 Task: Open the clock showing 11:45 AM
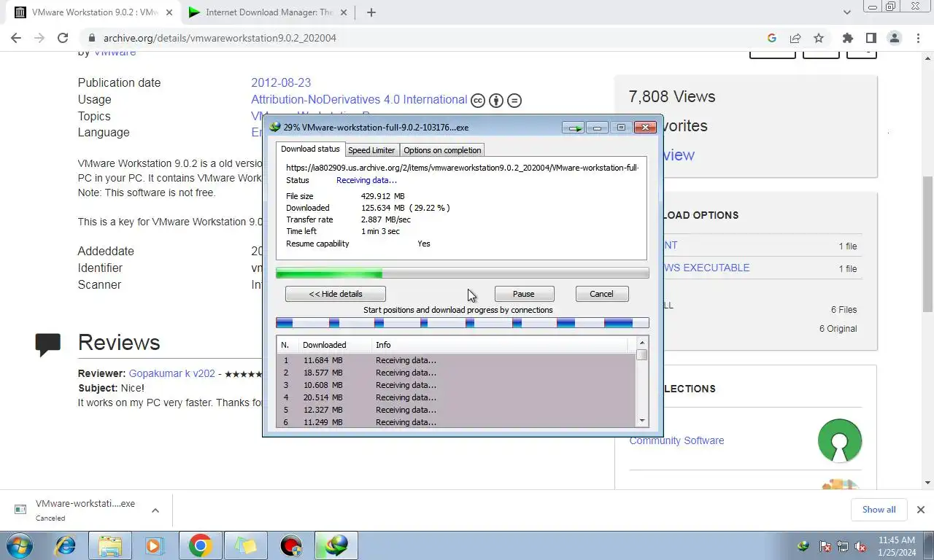pyautogui.click(x=897, y=545)
